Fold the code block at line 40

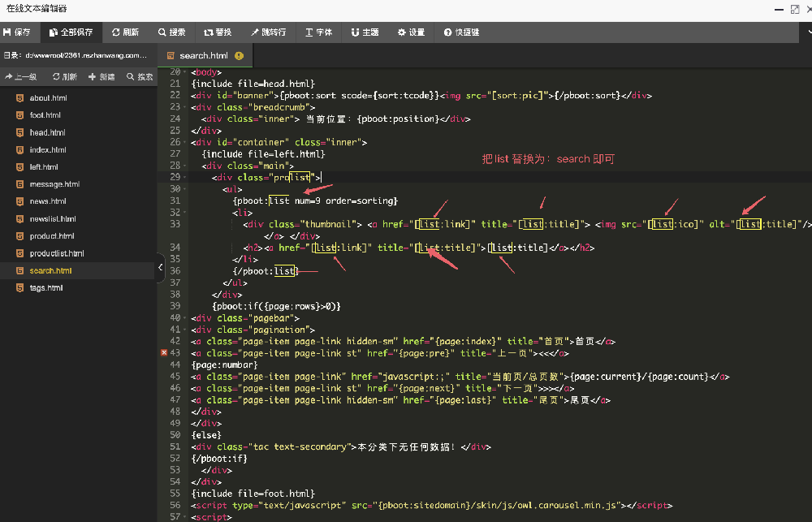click(185, 318)
